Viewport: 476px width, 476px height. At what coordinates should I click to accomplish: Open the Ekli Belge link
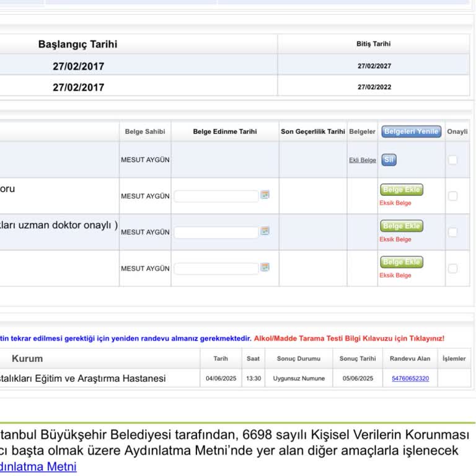(x=363, y=160)
